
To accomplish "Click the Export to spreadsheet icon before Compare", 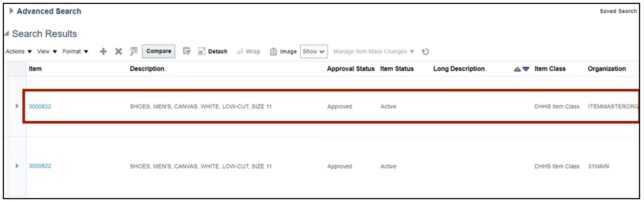I will [x=134, y=51].
